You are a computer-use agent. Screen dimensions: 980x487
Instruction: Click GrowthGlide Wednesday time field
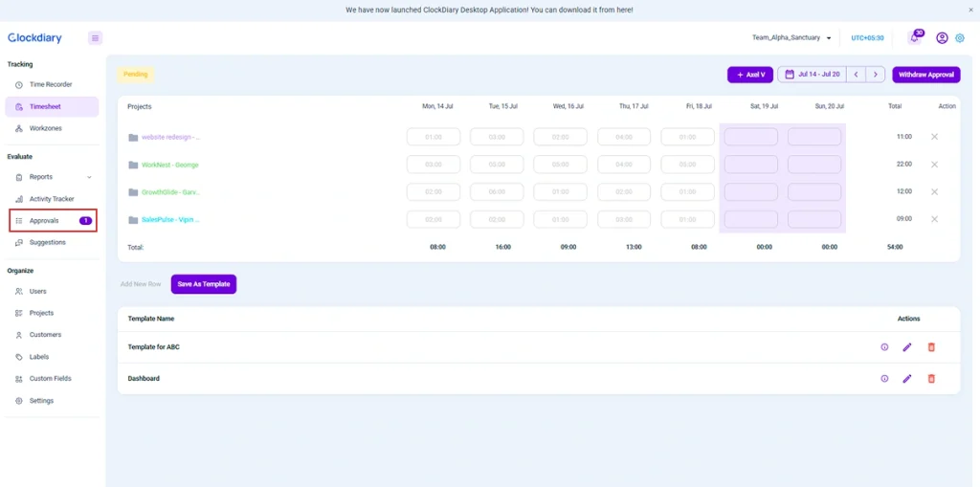point(561,192)
